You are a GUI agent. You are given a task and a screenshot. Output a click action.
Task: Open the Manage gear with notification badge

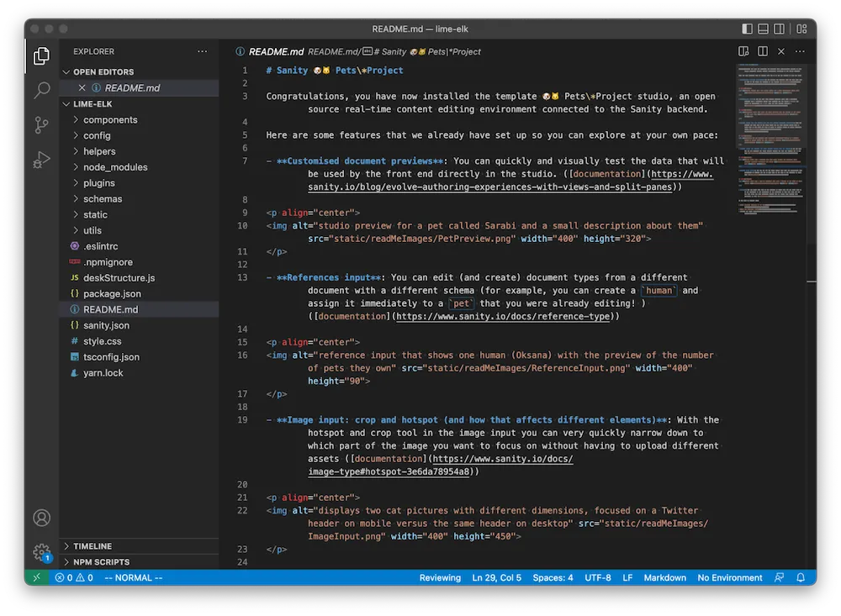[41, 552]
